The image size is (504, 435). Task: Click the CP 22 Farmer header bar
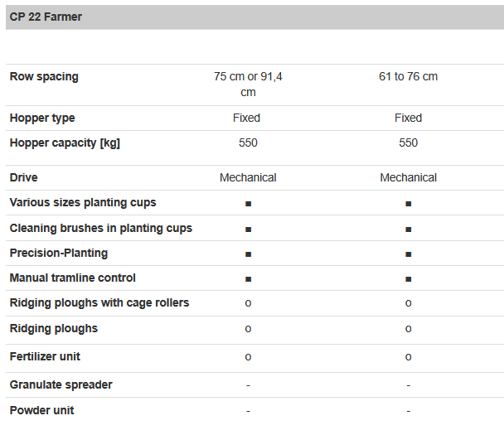click(x=252, y=17)
